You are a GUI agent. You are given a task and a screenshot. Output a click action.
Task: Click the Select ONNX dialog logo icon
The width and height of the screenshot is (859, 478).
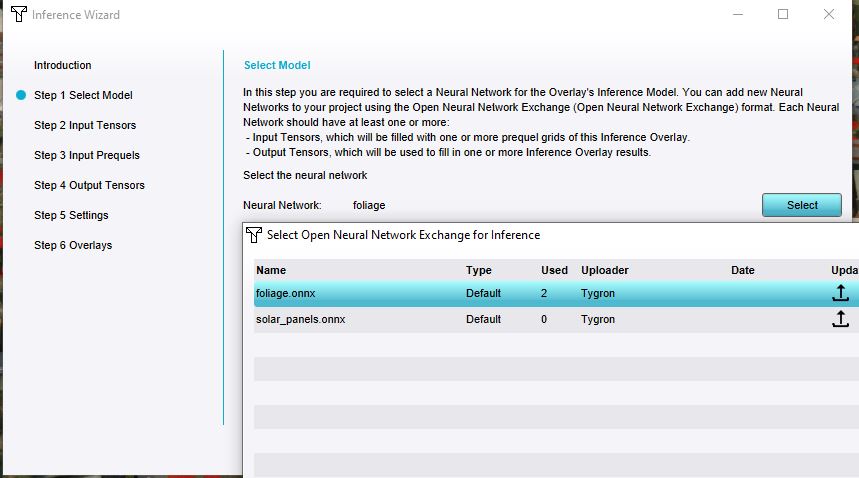(255, 235)
